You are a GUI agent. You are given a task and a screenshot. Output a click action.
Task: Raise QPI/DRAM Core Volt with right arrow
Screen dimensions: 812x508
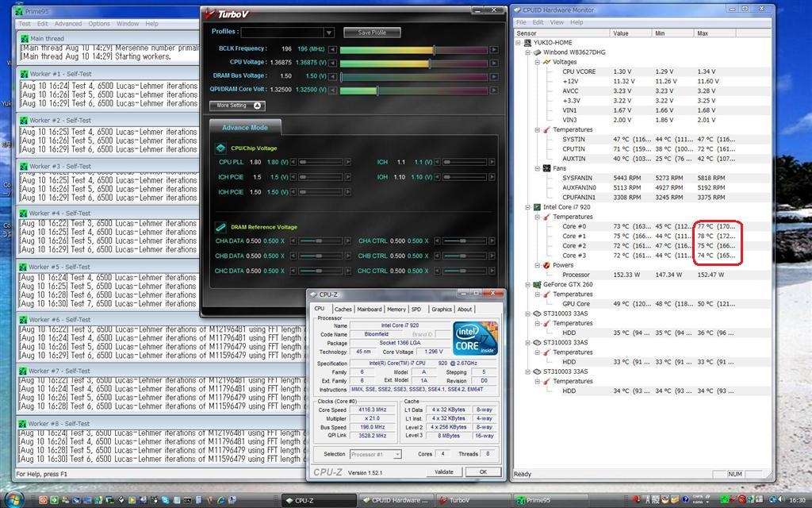pyautogui.click(x=495, y=90)
